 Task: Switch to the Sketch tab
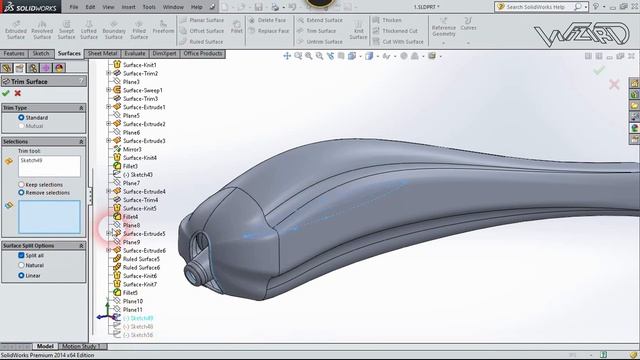coord(41,54)
